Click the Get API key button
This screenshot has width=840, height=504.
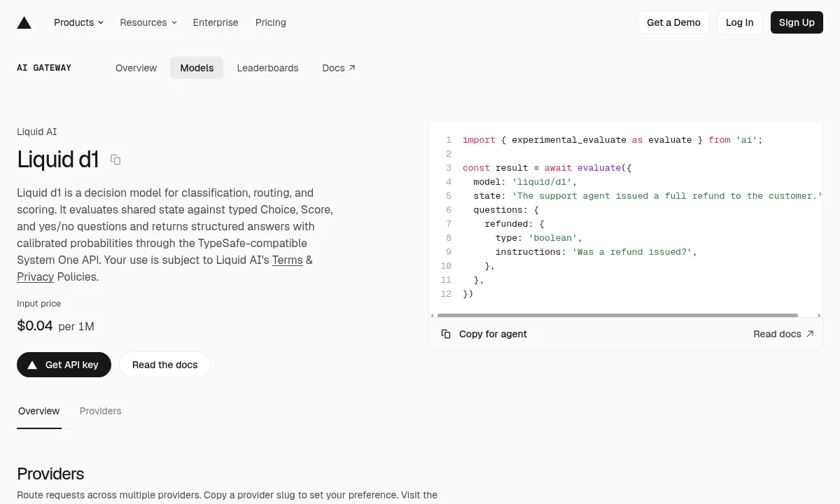pos(64,365)
